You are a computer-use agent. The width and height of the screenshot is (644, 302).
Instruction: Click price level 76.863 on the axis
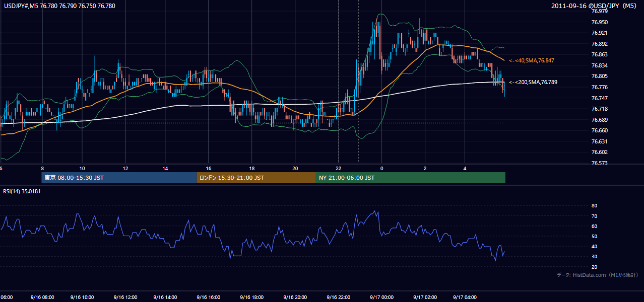click(600, 54)
